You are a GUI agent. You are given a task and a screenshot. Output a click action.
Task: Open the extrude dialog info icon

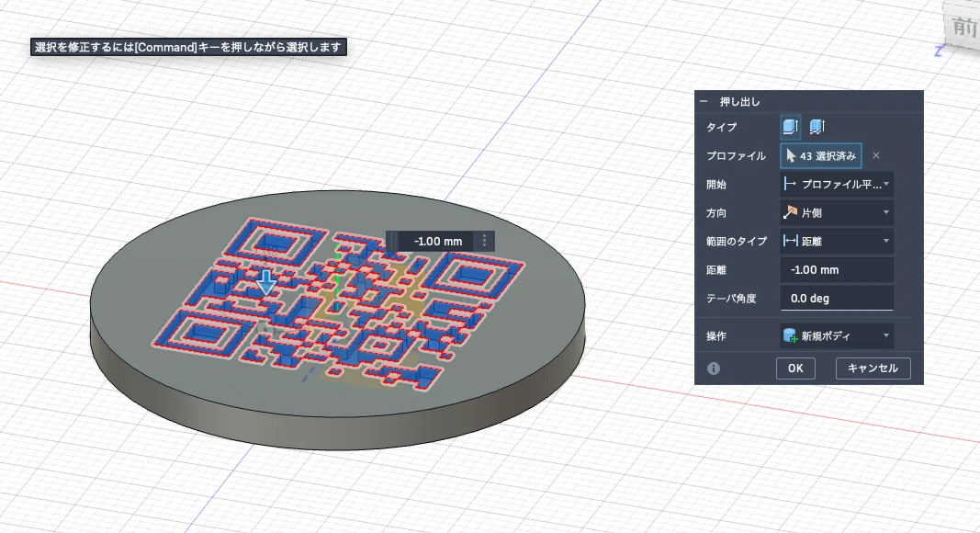tap(713, 369)
